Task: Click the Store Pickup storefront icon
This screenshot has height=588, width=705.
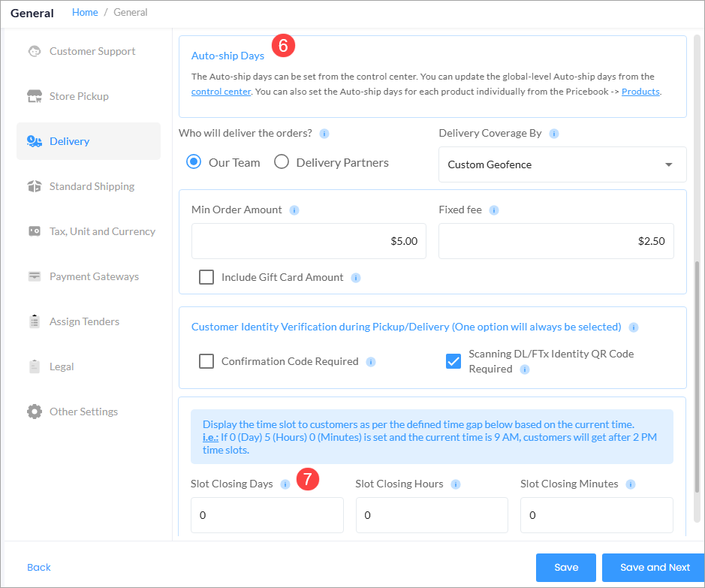Action: pyautogui.click(x=35, y=96)
